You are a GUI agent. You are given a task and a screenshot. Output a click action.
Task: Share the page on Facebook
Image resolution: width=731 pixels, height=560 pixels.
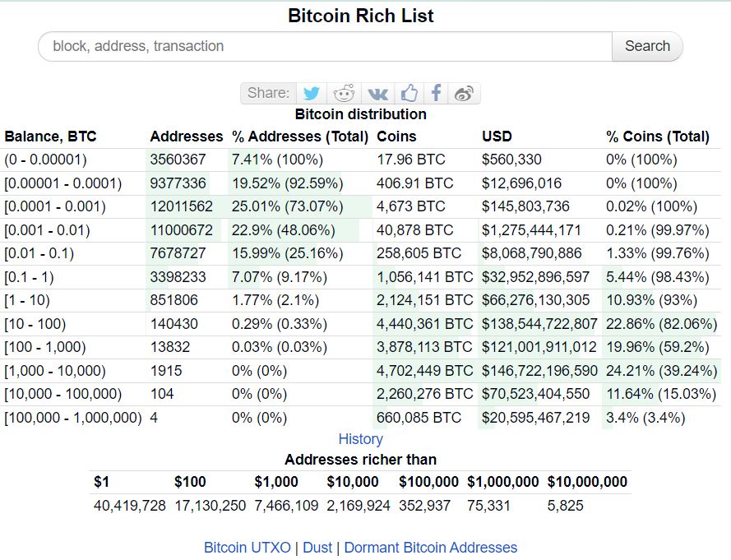click(437, 93)
